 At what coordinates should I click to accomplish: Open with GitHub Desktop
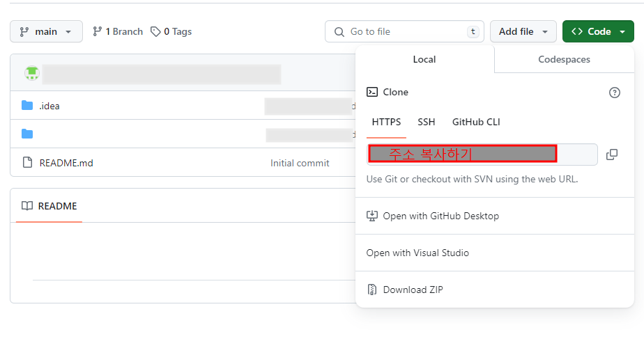[495, 216]
